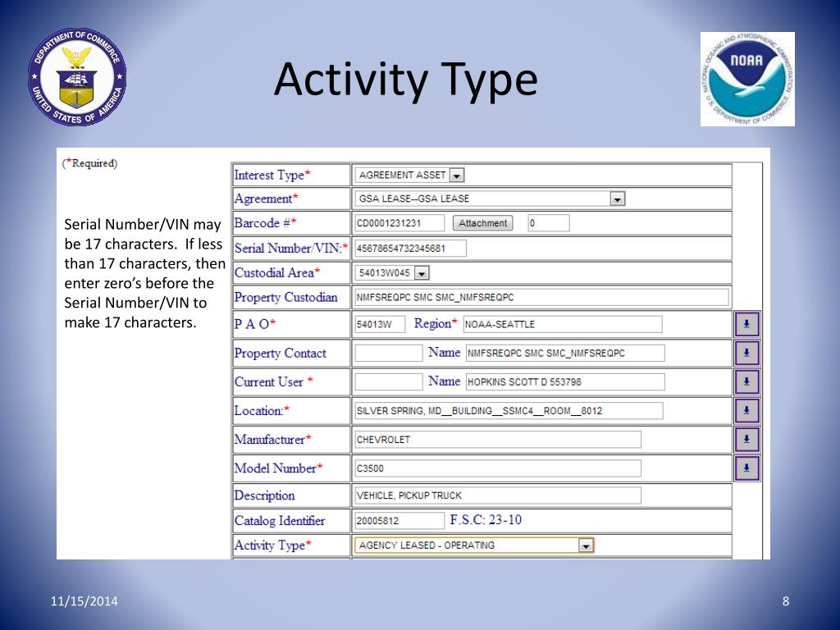
Task: Click the Property Contact Name field
Action: click(x=565, y=353)
